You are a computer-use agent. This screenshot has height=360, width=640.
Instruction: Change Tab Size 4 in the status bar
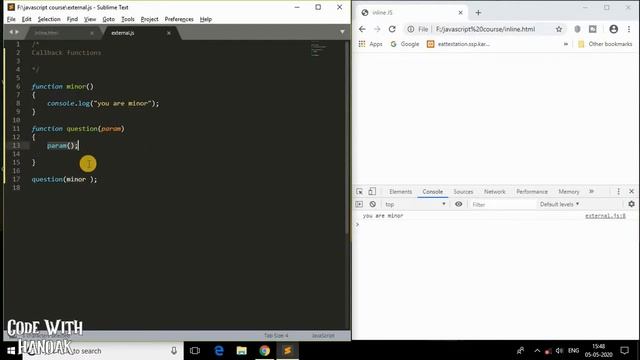[x=276, y=336]
